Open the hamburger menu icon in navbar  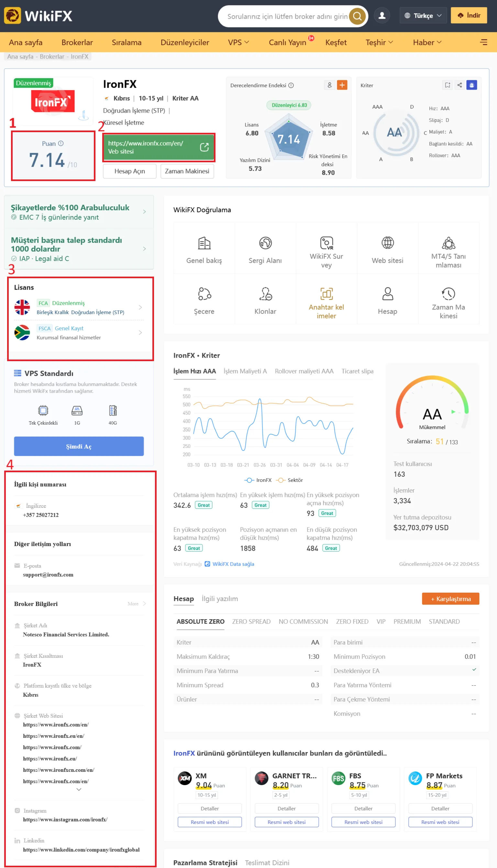tap(483, 42)
